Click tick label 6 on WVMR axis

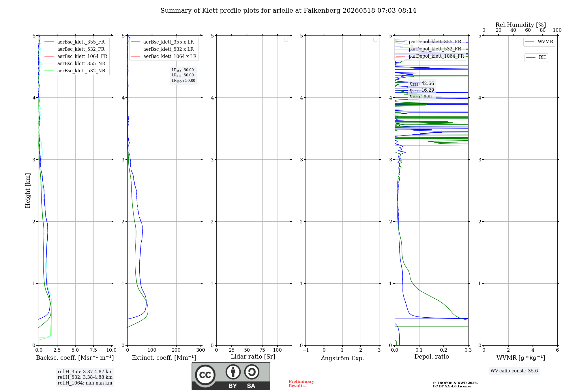pyautogui.click(x=557, y=350)
